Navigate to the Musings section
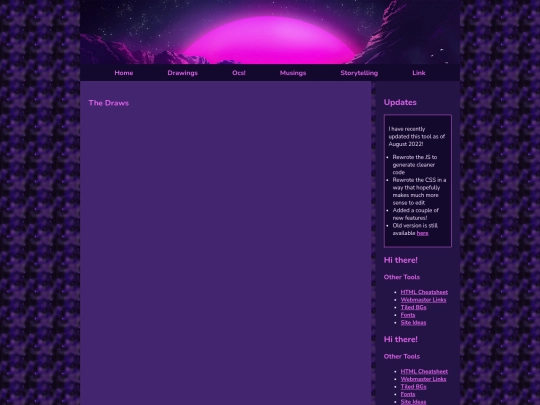This screenshot has height=405, width=540. coord(293,73)
